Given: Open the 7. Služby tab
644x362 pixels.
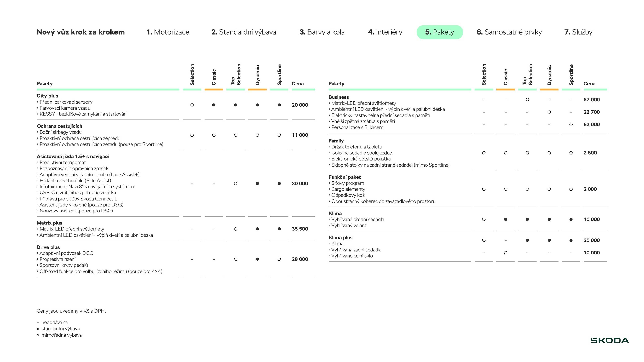Looking at the screenshot, I should point(578,32).
